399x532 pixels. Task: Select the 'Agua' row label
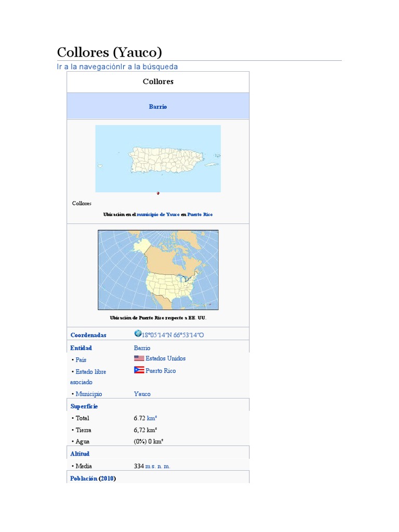[83, 442]
